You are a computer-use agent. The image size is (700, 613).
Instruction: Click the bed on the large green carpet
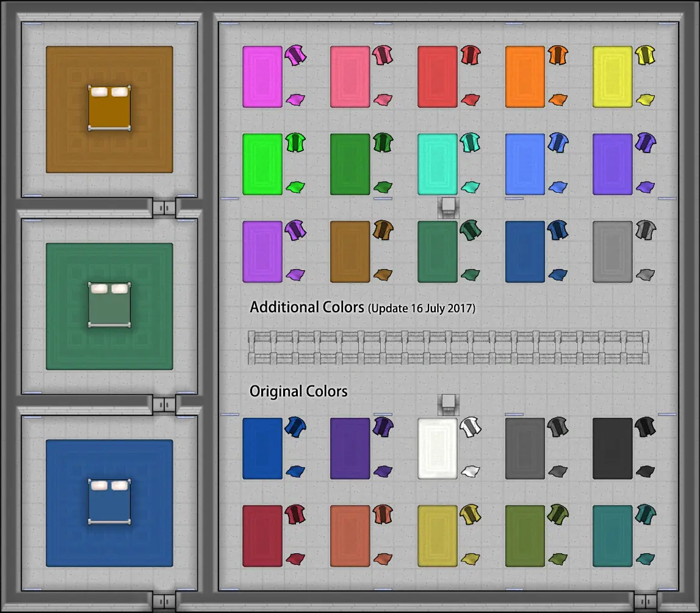109,305
